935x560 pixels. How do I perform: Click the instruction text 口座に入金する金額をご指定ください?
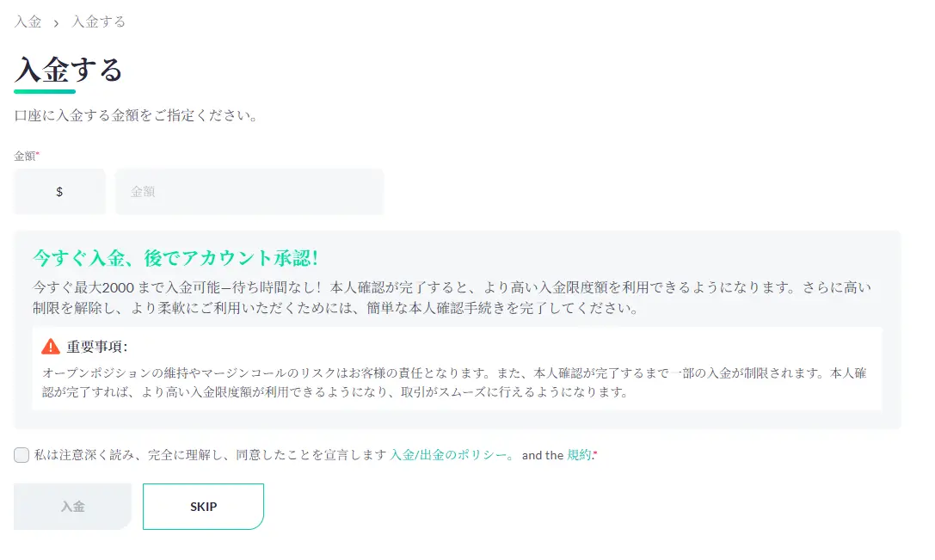(137, 114)
